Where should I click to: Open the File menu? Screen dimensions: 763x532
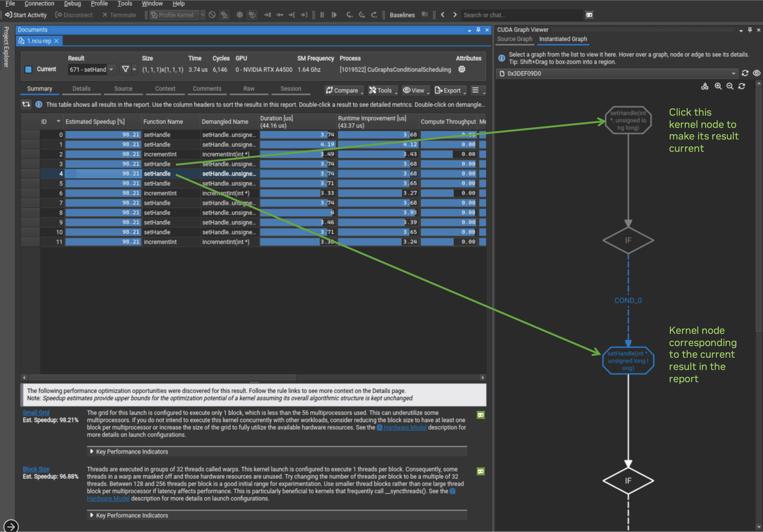pyautogui.click(x=10, y=4)
